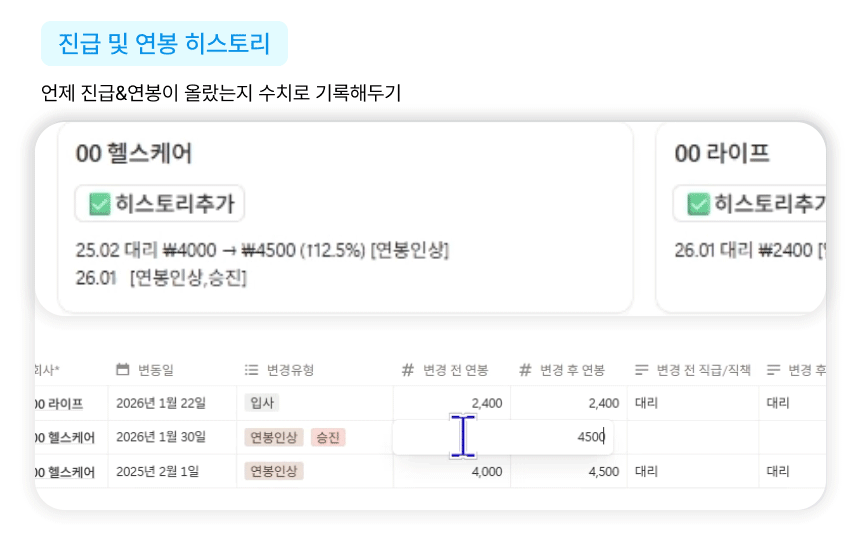This screenshot has height=545, width=860.
Task: Open the 00 헬스케어 card title
Action: click(134, 153)
